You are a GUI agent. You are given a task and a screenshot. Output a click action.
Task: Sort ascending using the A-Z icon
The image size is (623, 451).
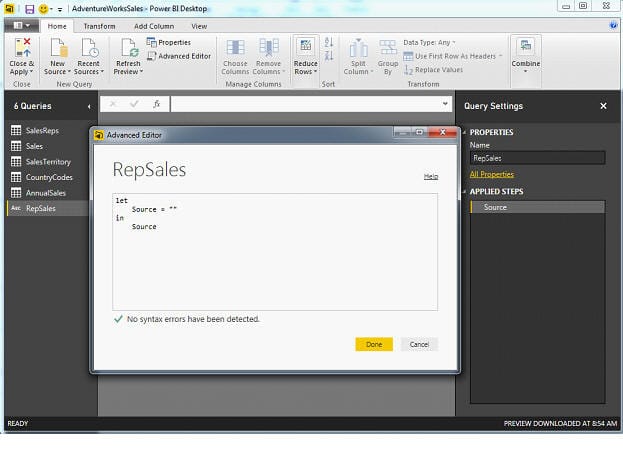(329, 42)
